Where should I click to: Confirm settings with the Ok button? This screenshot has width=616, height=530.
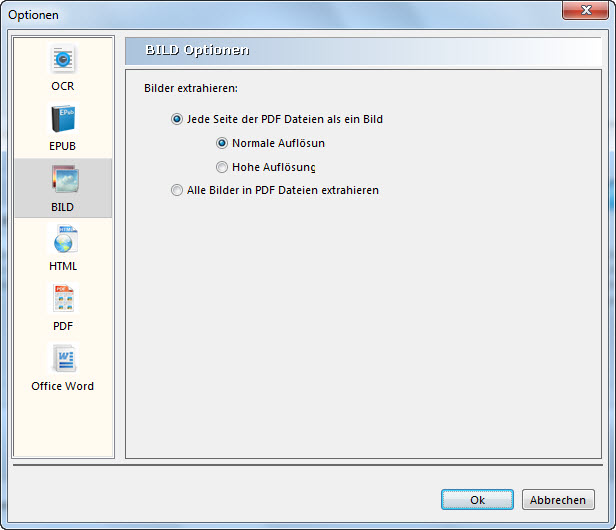pos(477,500)
